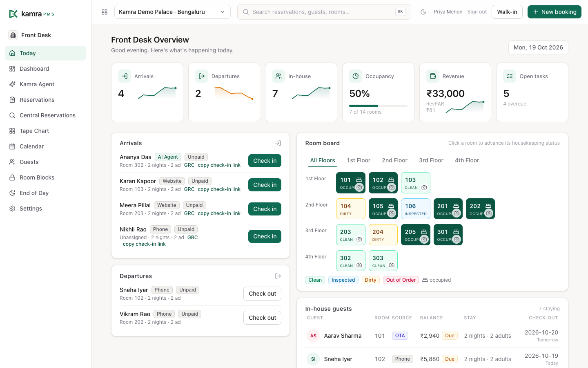Advance housekeeping status of room 104
The width and height of the screenshot is (588, 368).
pyautogui.click(x=351, y=209)
